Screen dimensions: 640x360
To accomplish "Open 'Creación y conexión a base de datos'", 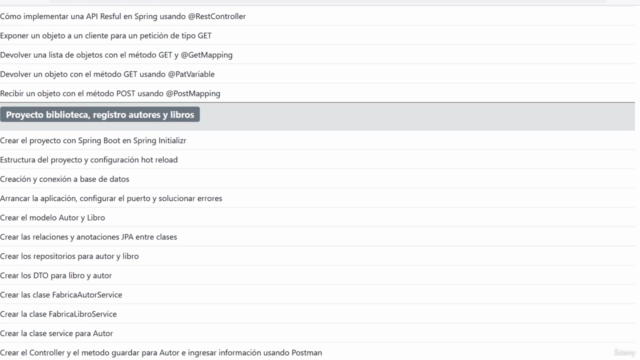I will tap(64, 179).
